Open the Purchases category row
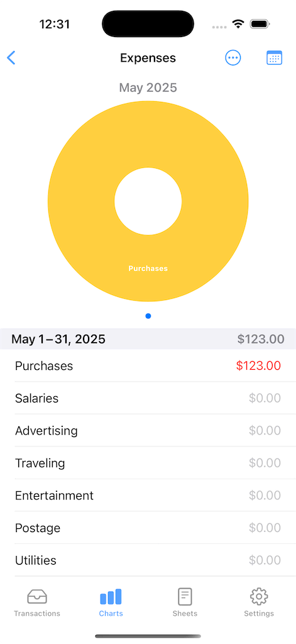 click(148, 365)
